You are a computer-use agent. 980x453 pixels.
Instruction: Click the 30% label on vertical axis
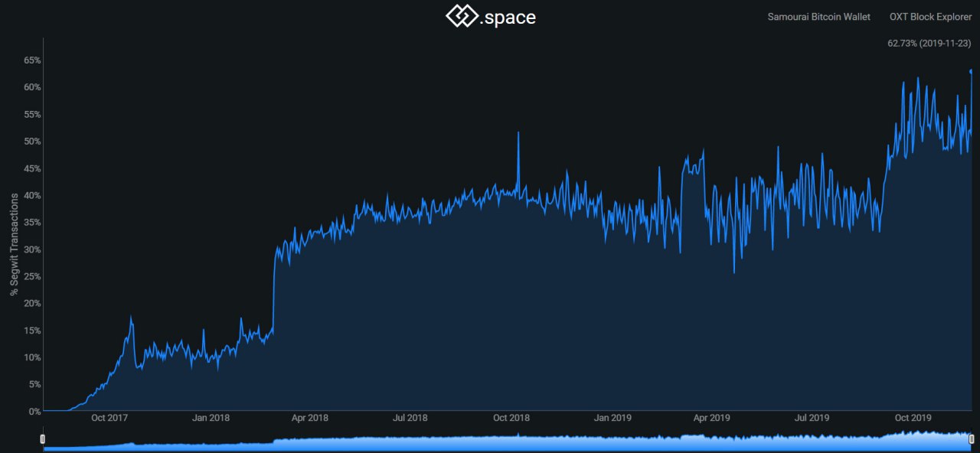click(x=32, y=249)
